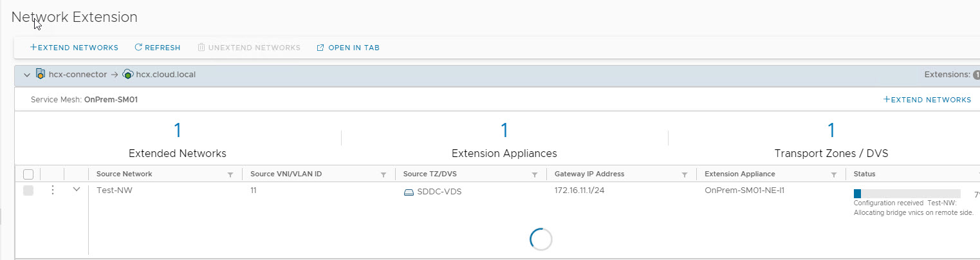Screen dimensions: 980x260
Task: Click Unextend Networks toolbar button
Action: (248, 48)
